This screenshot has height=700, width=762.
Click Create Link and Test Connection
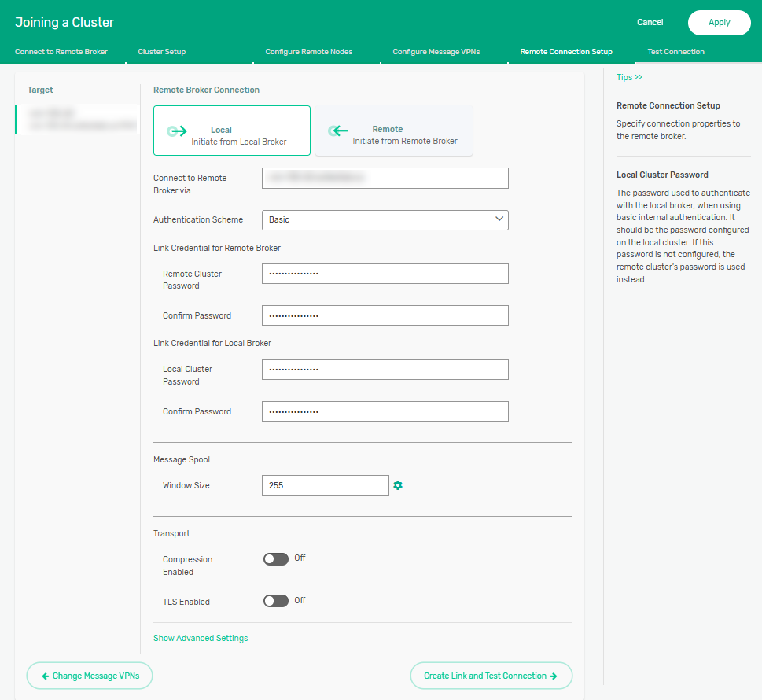coord(491,676)
